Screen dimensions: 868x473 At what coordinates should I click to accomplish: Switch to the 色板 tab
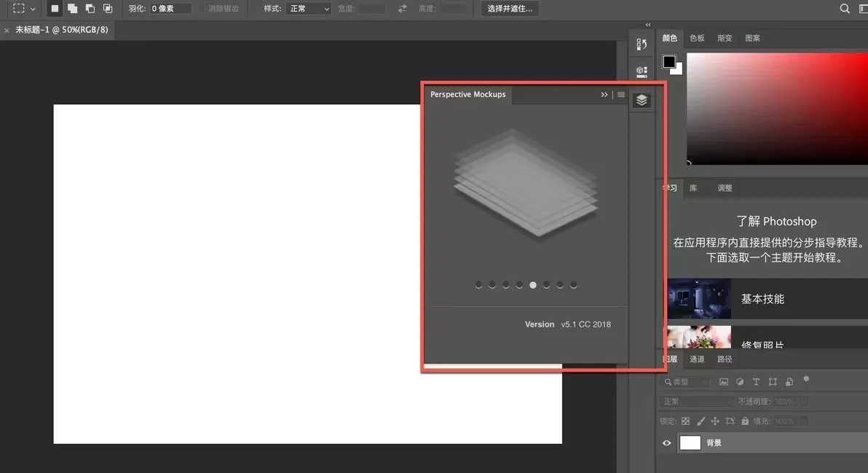(697, 37)
